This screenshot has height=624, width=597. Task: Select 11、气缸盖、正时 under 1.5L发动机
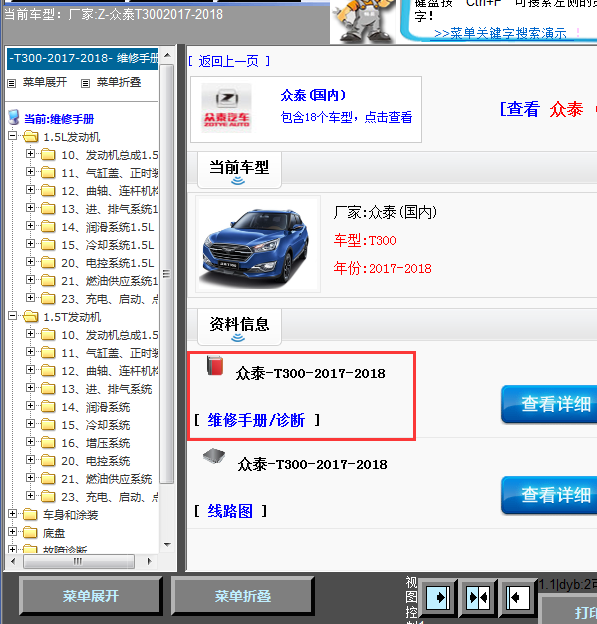coord(109,173)
